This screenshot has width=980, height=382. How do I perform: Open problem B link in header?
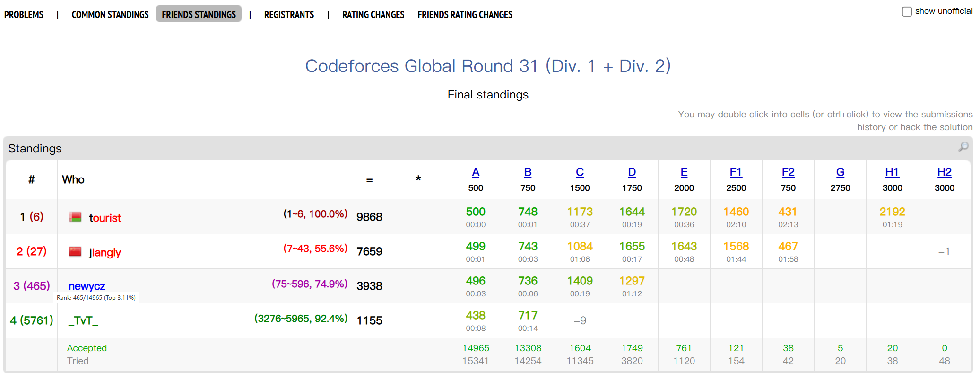(x=528, y=172)
